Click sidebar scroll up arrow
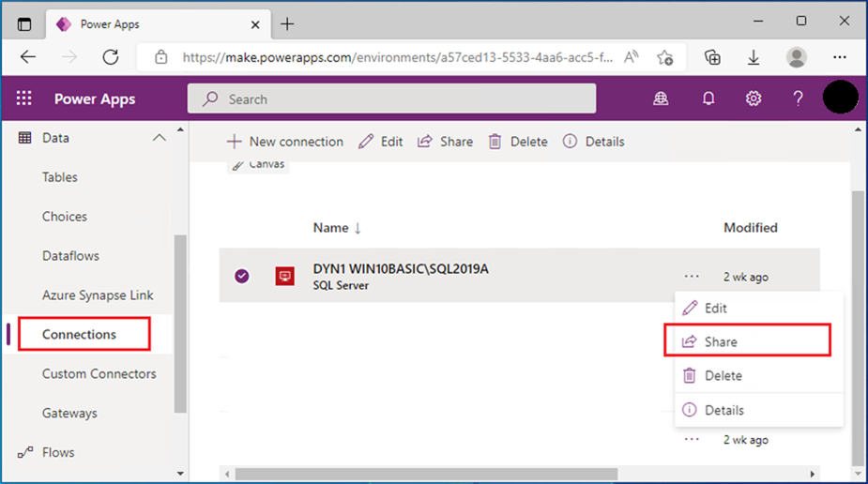 (x=180, y=129)
